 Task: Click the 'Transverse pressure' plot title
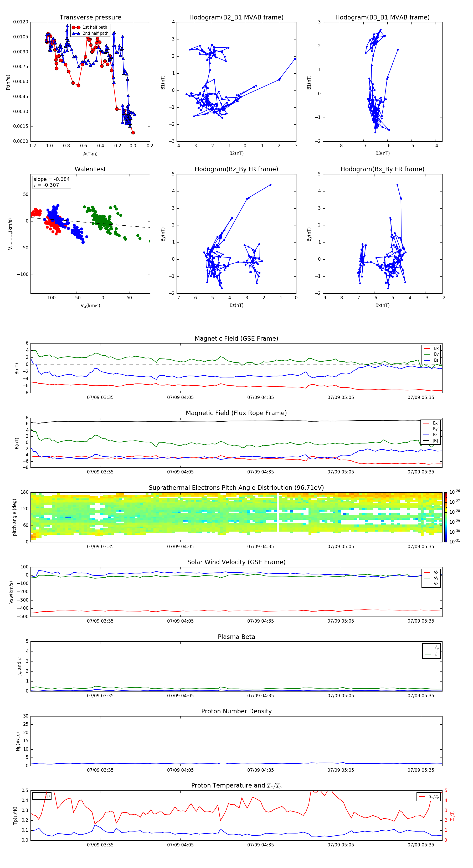pos(90,17)
